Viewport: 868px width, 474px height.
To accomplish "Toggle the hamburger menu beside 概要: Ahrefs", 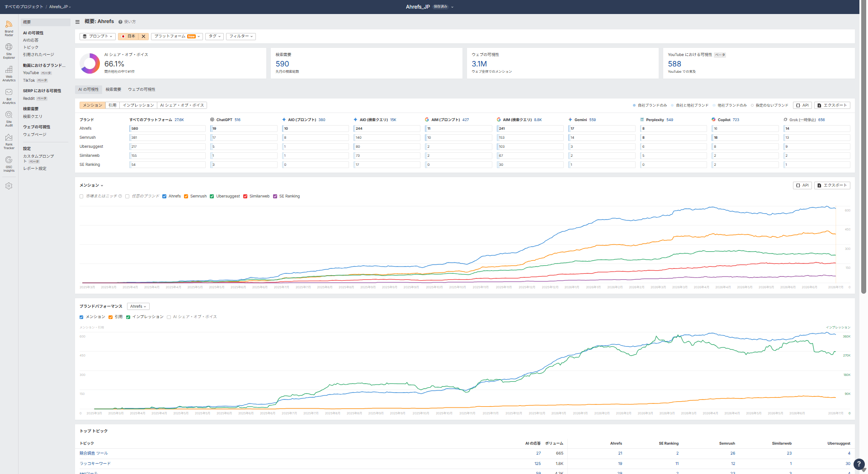I will point(77,22).
